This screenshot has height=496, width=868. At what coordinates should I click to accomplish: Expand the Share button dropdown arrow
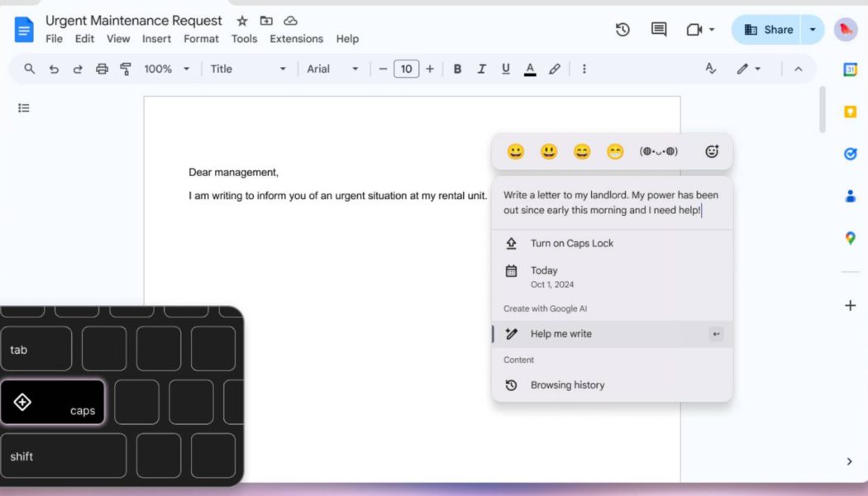click(x=812, y=29)
